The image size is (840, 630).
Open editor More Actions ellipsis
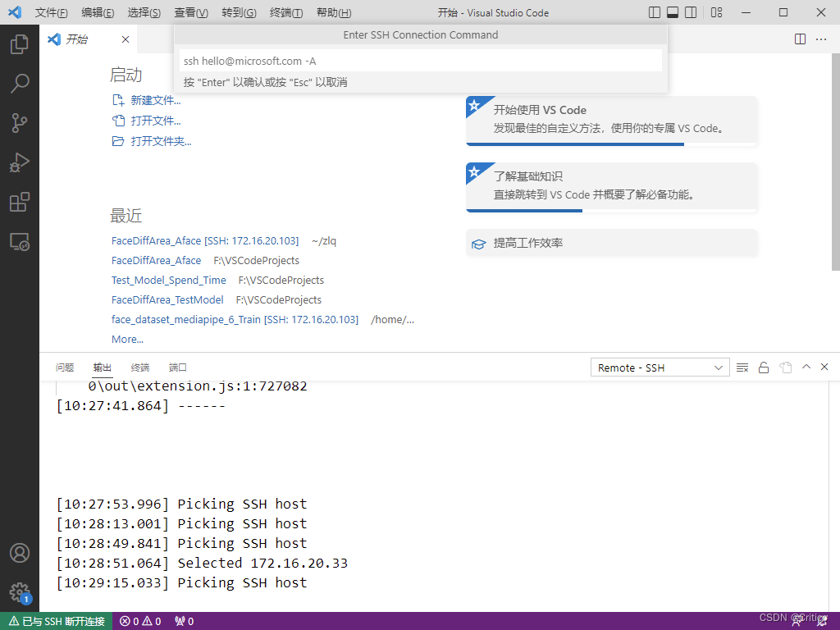tap(820, 39)
